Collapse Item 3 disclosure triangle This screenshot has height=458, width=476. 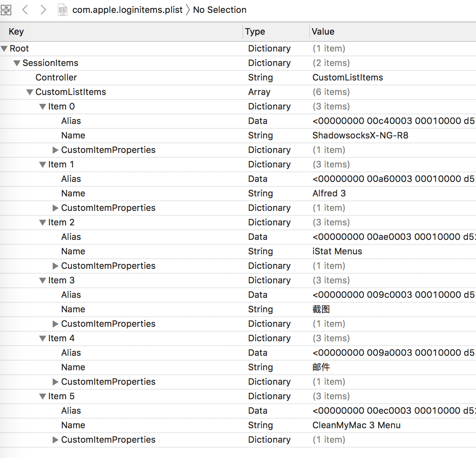[43, 281]
